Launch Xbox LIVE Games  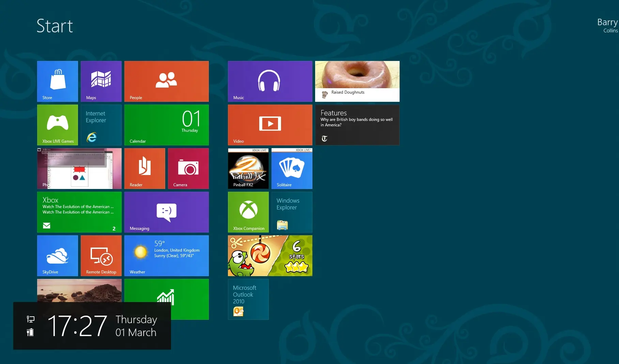58,125
